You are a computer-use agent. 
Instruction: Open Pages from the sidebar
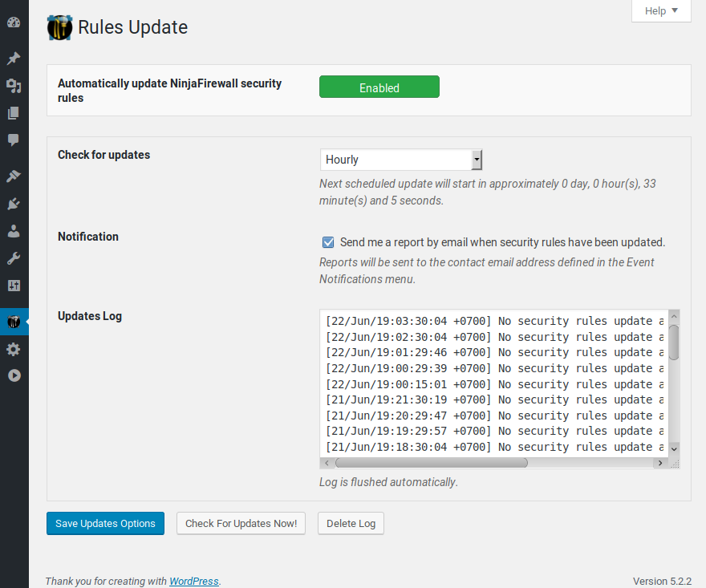[x=14, y=113]
